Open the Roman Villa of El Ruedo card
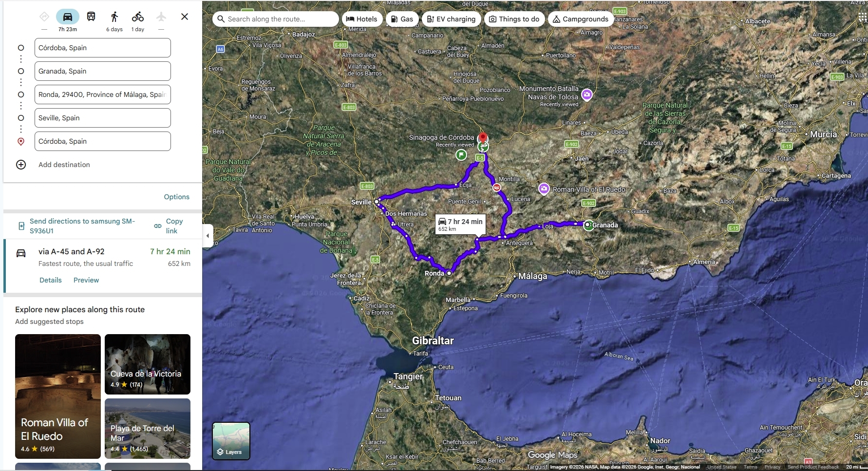Image resolution: width=868 pixels, height=471 pixels. click(x=58, y=396)
